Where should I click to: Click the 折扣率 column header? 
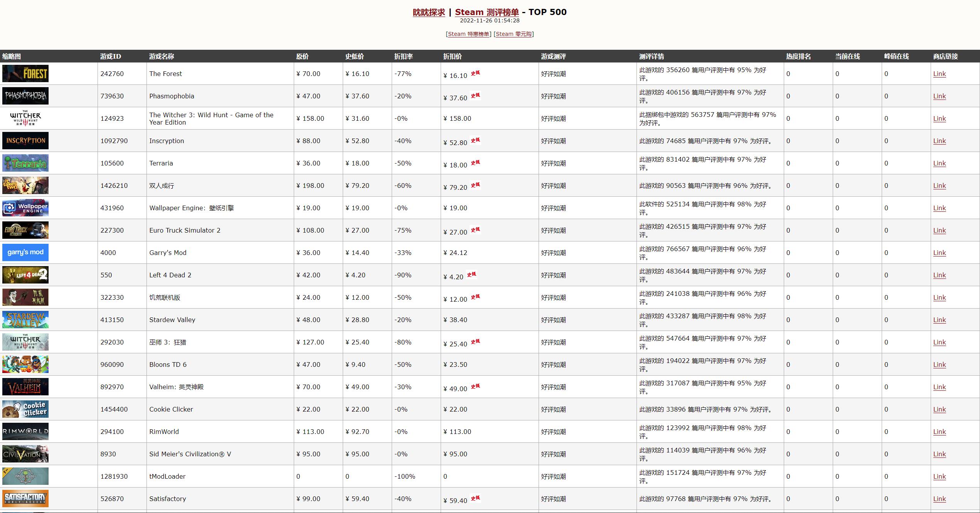[x=403, y=56]
